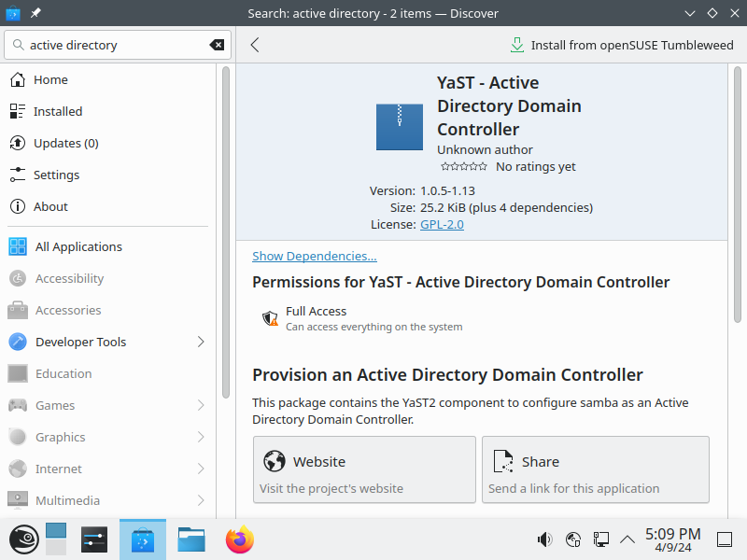The image size is (747, 560).
Task: Open the openSUSE application launcher
Action: (23, 539)
